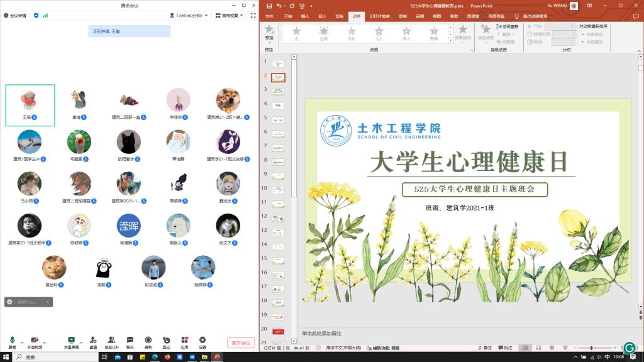Viewport: 644px width, 362px height.
Task: Open the members (成员) list icon
Action: coord(111,340)
